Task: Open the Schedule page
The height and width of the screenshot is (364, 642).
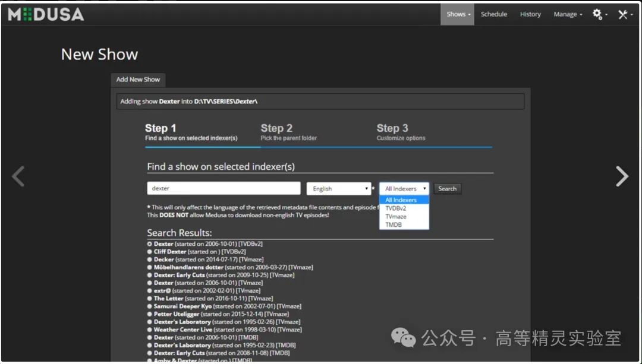Action: [x=494, y=14]
